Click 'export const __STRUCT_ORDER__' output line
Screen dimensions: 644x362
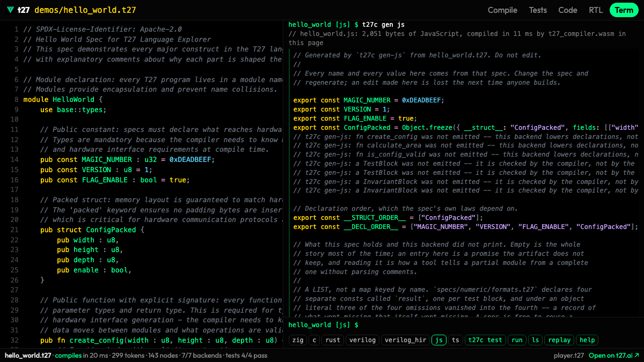tap(388, 218)
